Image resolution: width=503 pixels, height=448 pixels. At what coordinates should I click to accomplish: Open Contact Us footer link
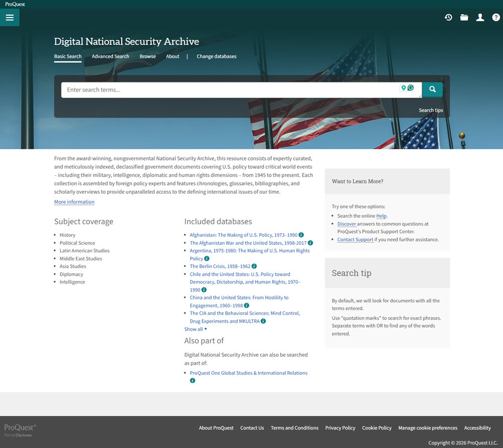(252, 428)
